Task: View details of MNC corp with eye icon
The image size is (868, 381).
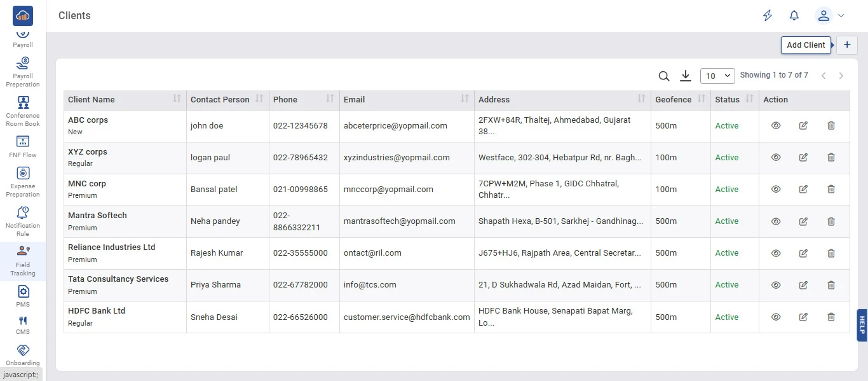Action: [x=776, y=190]
